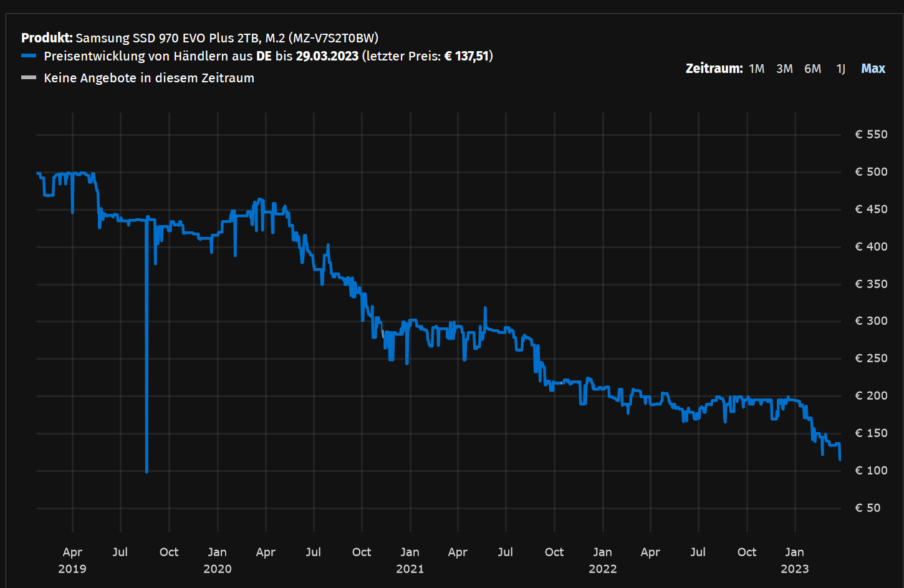Click the € 200 axis label
Screen dimensions: 904x588
(x=871, y=396)
